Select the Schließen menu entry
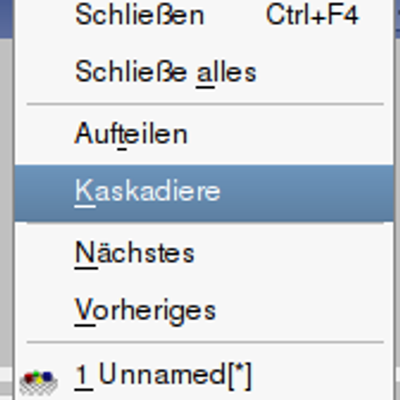Image resolution: width=400 pixels, height=400 pixels. (204, 15)
